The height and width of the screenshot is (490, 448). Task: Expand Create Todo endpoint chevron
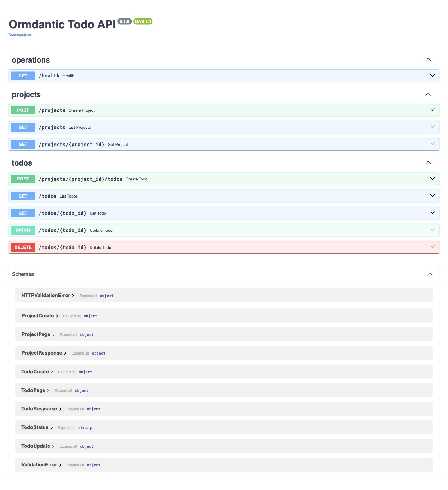pyautogui.click(x=432, y=179)
